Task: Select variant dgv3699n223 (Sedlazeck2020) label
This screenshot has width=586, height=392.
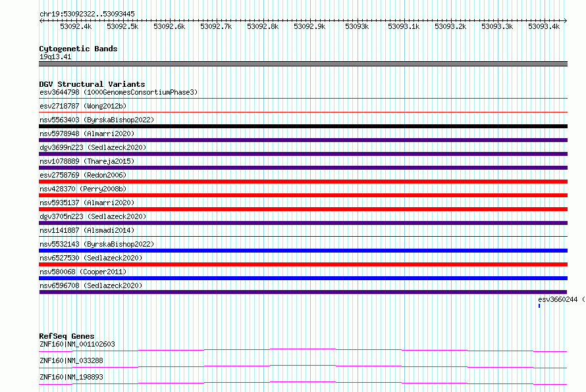Action: 93,147
